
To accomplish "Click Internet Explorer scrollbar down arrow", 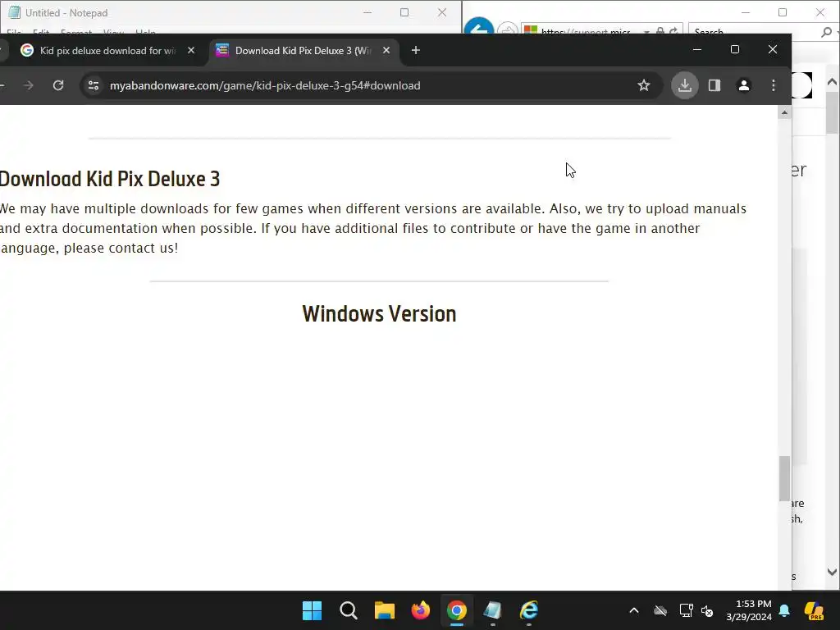I will [832, 572].
